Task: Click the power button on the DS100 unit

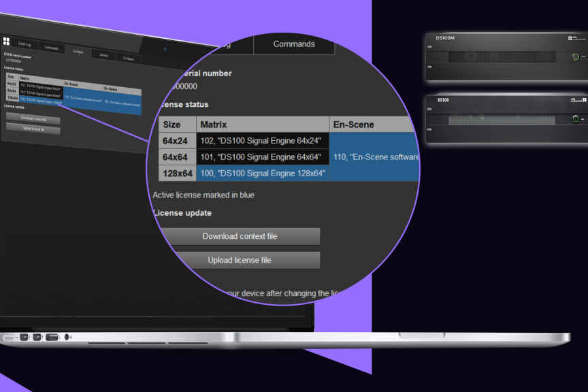Action: (x=576, y=119)
